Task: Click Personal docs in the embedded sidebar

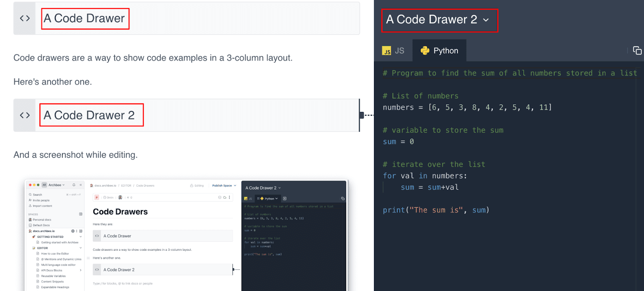Action: click(x=40, y=220)
